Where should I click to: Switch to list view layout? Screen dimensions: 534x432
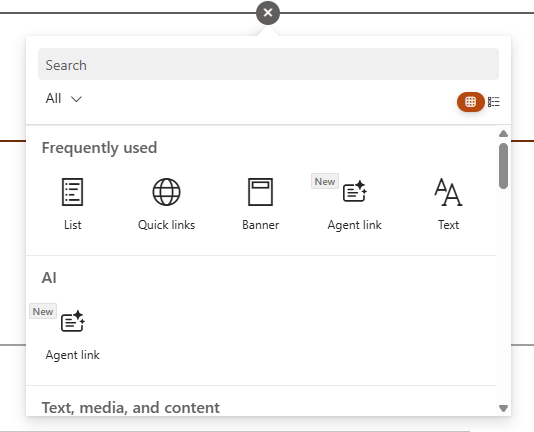493,102
